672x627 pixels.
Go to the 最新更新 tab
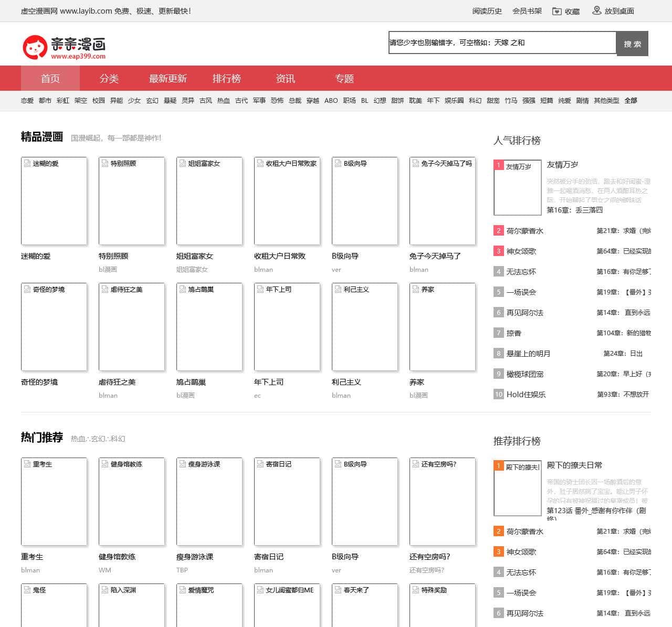coord(168,79)
